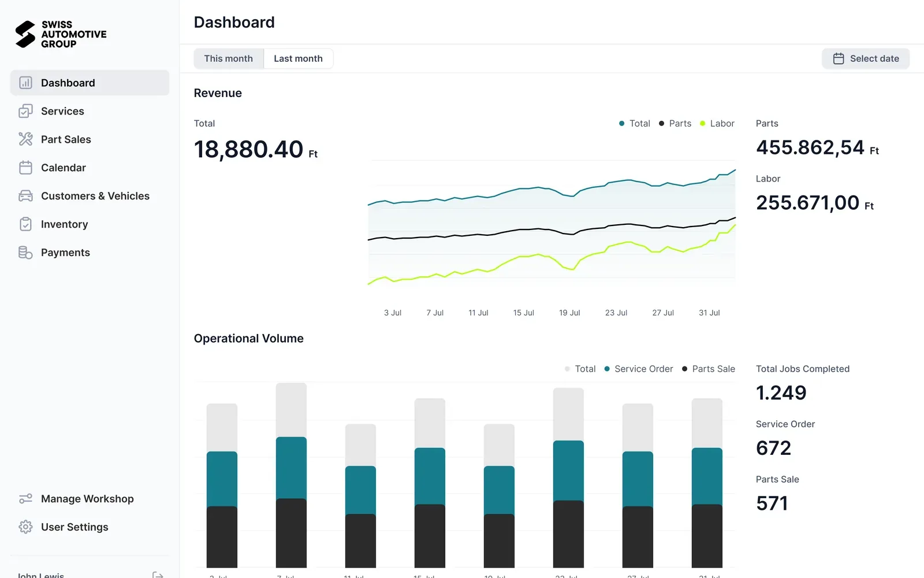This screenshot has height=578, width=924.
Task: Open the Select date picker
Action: coord(866,58)
